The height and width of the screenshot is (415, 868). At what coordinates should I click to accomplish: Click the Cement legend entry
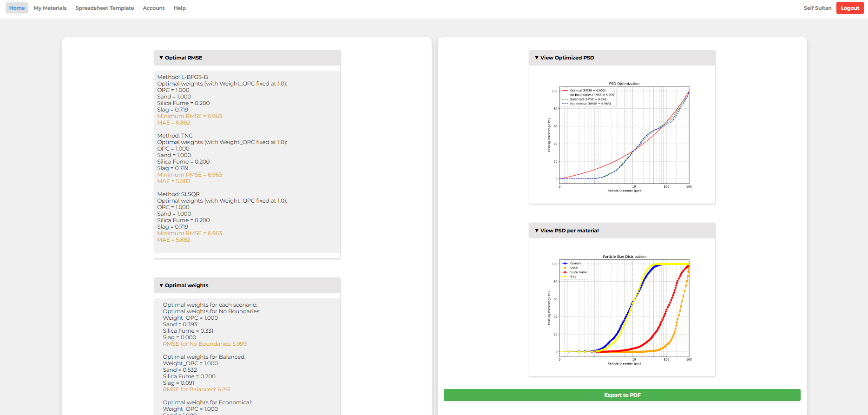click(x=575, y=263)
